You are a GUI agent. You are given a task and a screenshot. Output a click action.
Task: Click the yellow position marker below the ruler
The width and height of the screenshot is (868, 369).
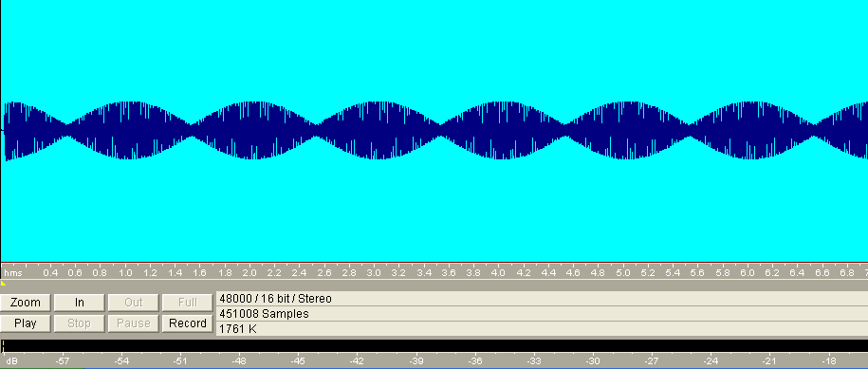pos(3,284)
